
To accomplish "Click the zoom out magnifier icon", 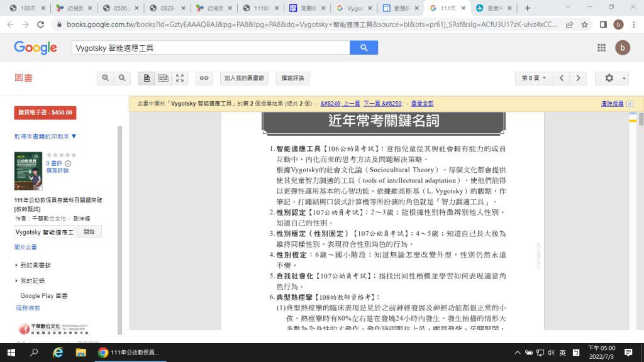I will click(122, 78).
